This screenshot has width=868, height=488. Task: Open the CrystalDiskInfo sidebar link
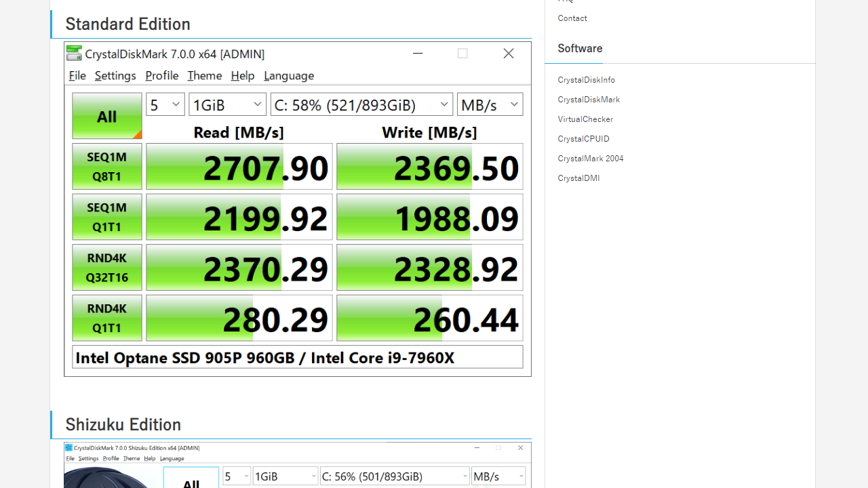click(587, 80)
